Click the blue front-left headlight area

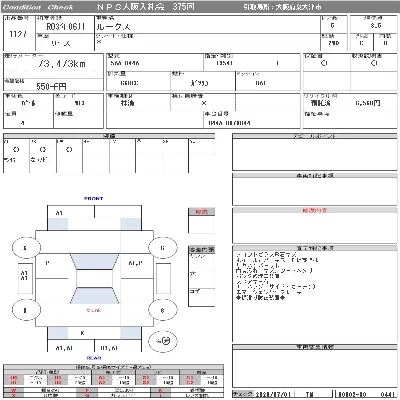[x=58, y=224]
